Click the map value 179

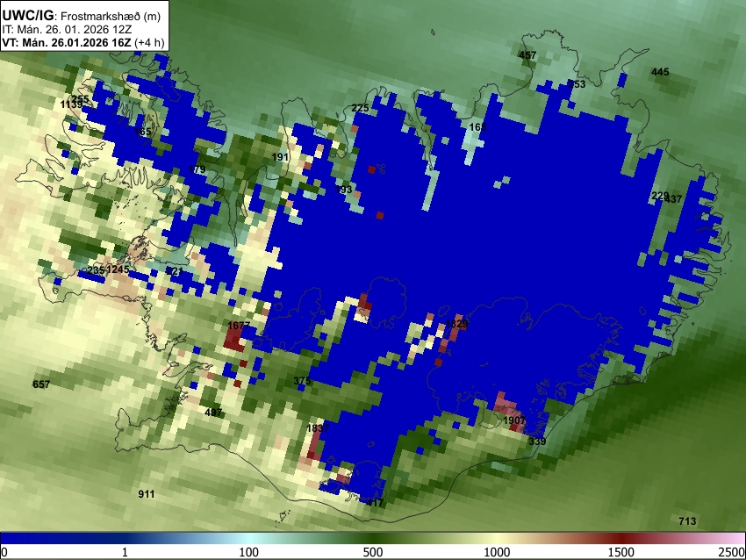[197, 169]
